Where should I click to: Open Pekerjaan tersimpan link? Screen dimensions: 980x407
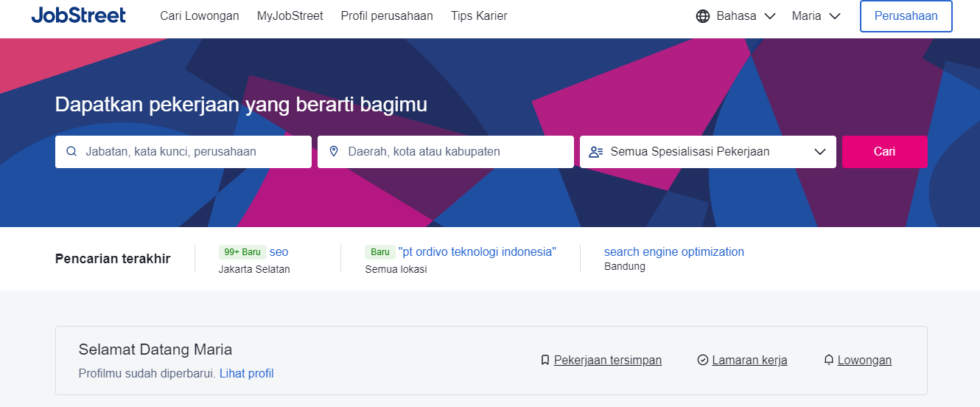point(608,361)
